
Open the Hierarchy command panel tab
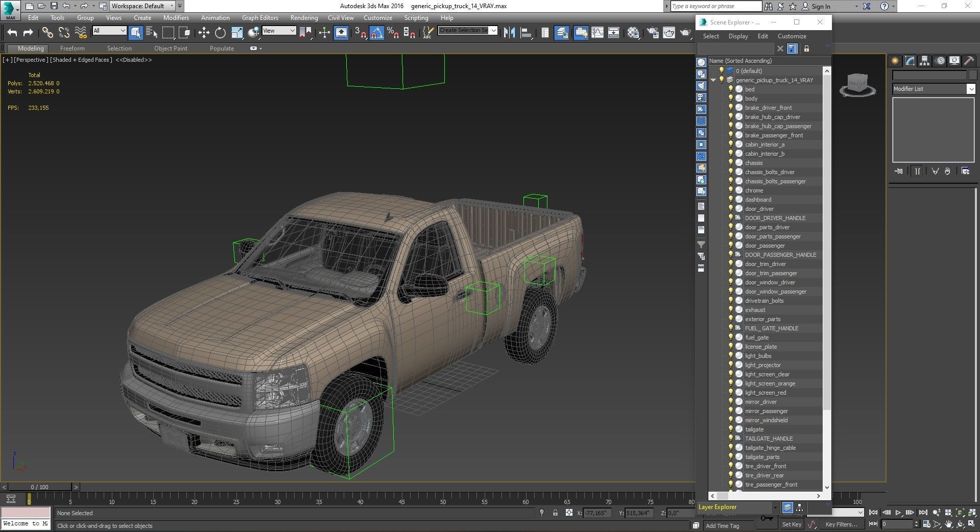925,61
